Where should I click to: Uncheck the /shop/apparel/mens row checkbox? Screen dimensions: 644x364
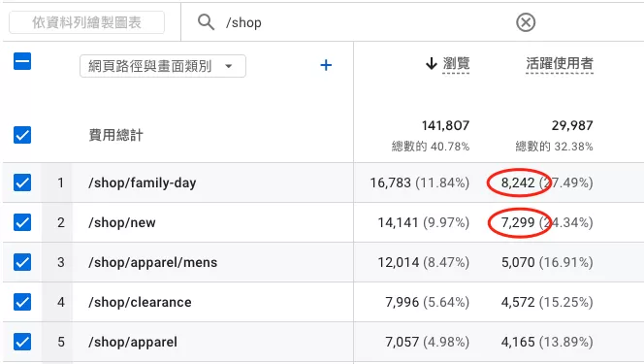(x=22, y=262)
